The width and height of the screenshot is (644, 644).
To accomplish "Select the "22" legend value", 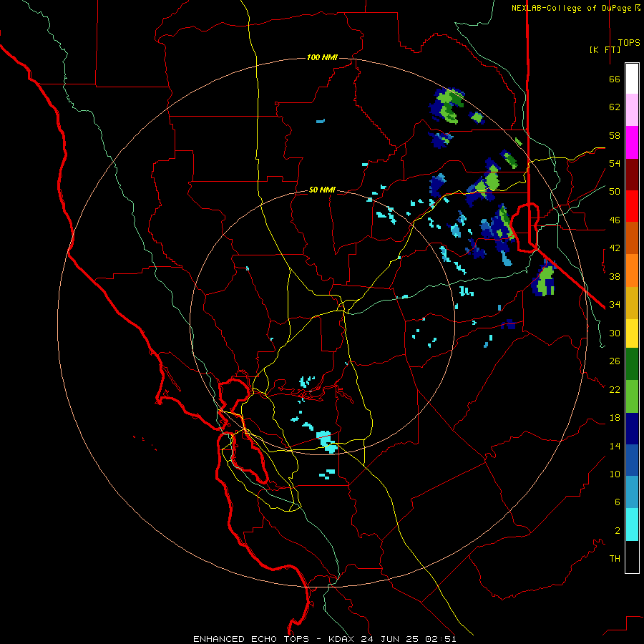I will (615, 390).
